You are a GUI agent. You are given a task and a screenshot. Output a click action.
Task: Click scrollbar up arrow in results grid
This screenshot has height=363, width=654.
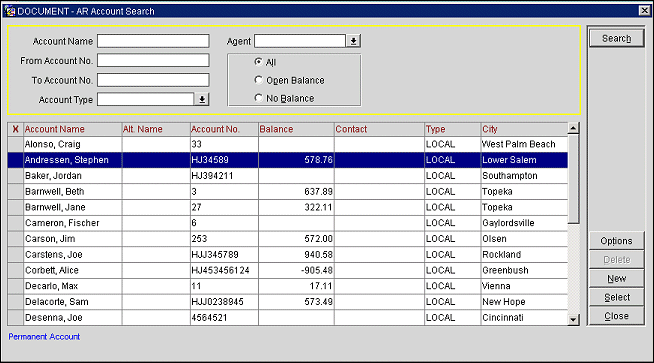(x=573, y=128)
